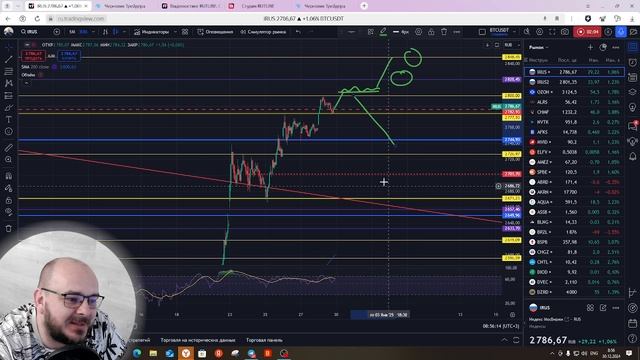Viewport: 640px width, 360px height.
Task: Open the chats icon with red badge
Action: pos(633,126)
